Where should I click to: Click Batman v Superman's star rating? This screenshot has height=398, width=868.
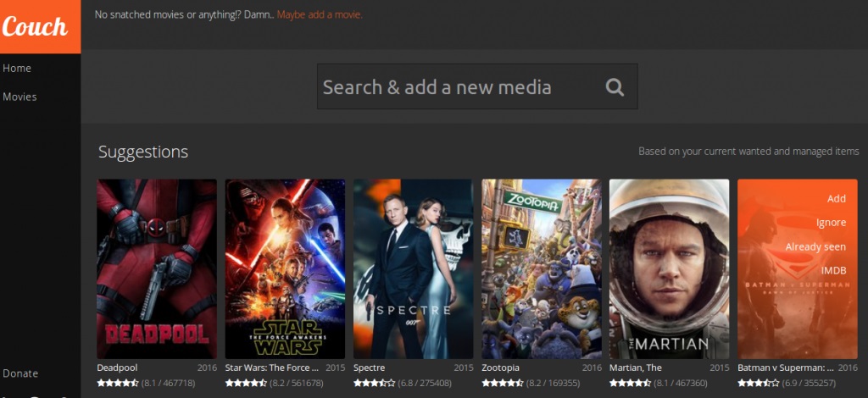(x=759, y=383)
